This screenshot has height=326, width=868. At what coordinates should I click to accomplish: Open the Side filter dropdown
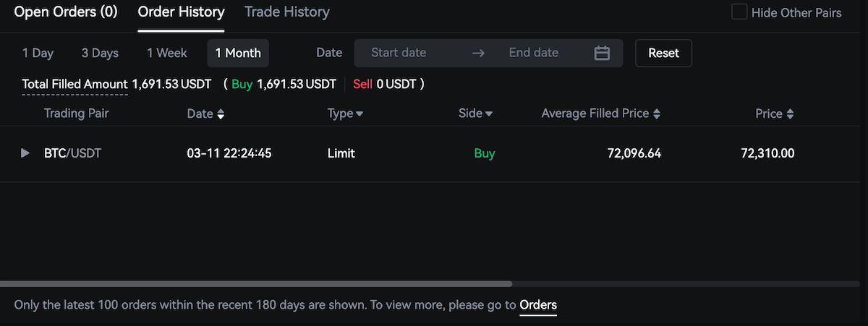click(489, 114)
